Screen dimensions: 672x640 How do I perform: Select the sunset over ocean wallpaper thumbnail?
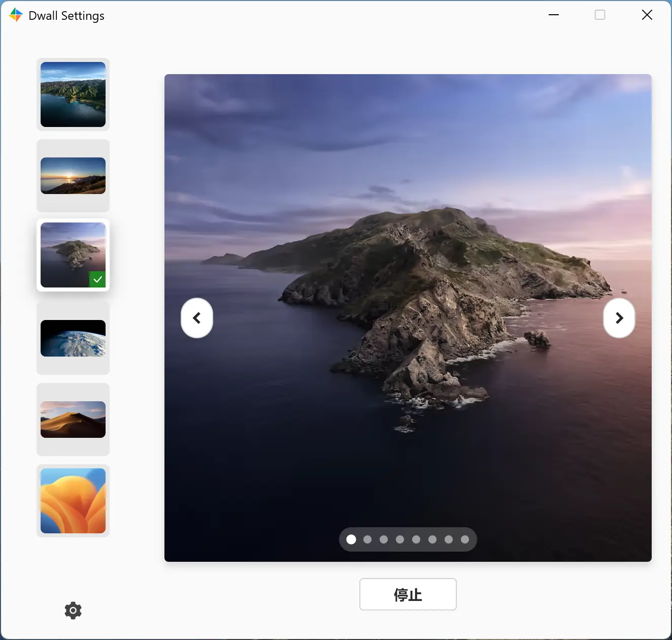(x=73, y=176)
